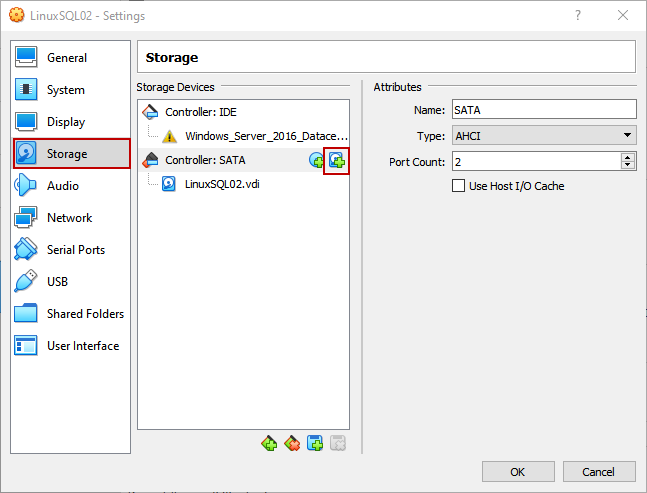The width and height of the screenshot is (647, 493).
Task: Click the remove selected controller icon
Action: pyautogui.click(x=292, y=443)
